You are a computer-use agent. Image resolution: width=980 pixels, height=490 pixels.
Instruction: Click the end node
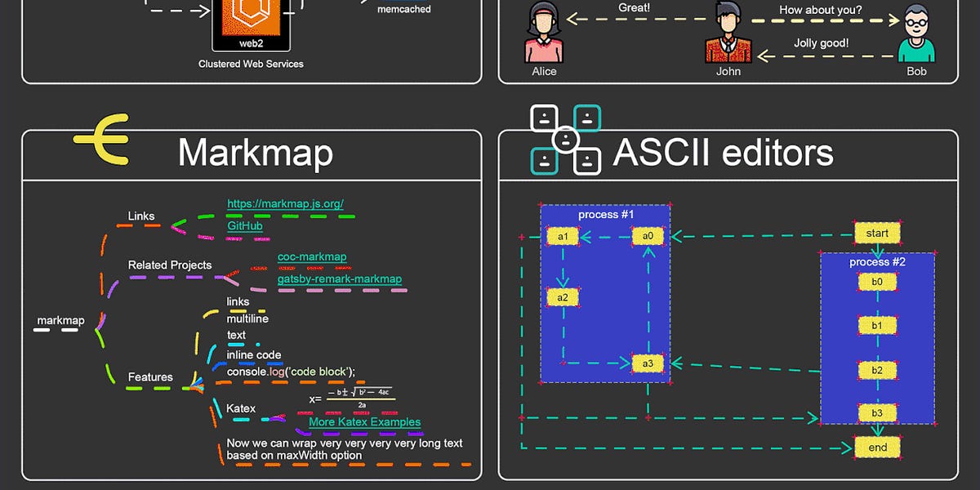(877, 447)
